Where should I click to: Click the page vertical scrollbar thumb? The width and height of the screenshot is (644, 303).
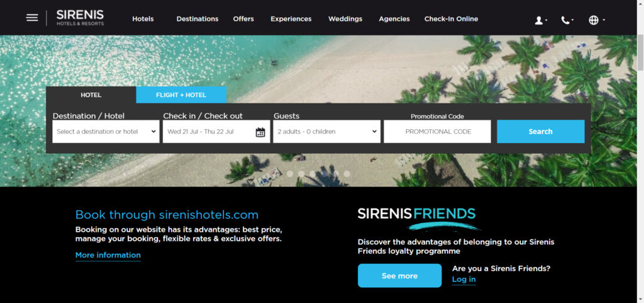click(640, 53)
